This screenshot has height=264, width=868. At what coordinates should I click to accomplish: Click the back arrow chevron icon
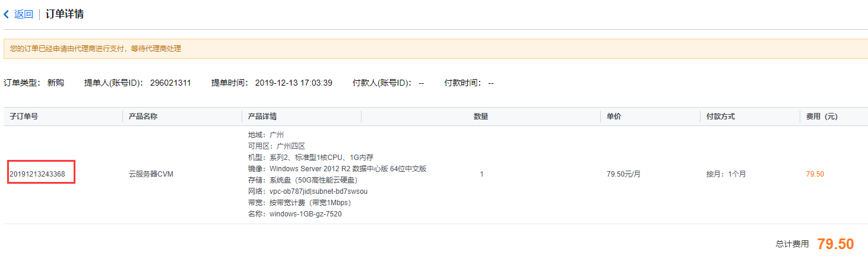pyautogui.click(x=7, y=14)
